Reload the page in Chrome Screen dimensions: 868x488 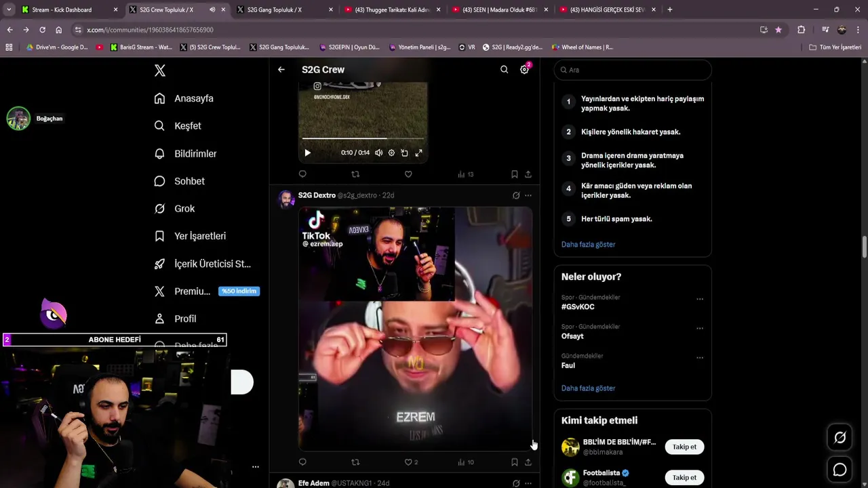tap(42, 30)
